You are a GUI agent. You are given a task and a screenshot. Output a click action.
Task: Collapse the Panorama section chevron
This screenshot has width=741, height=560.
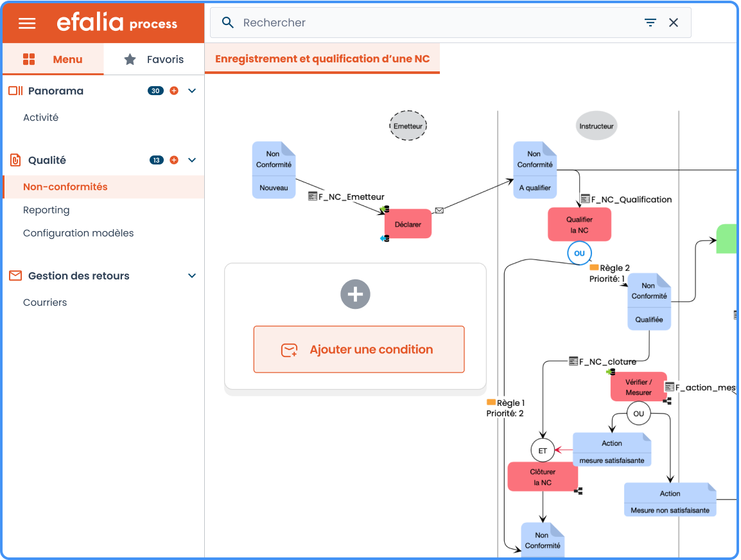click(192, 91)
